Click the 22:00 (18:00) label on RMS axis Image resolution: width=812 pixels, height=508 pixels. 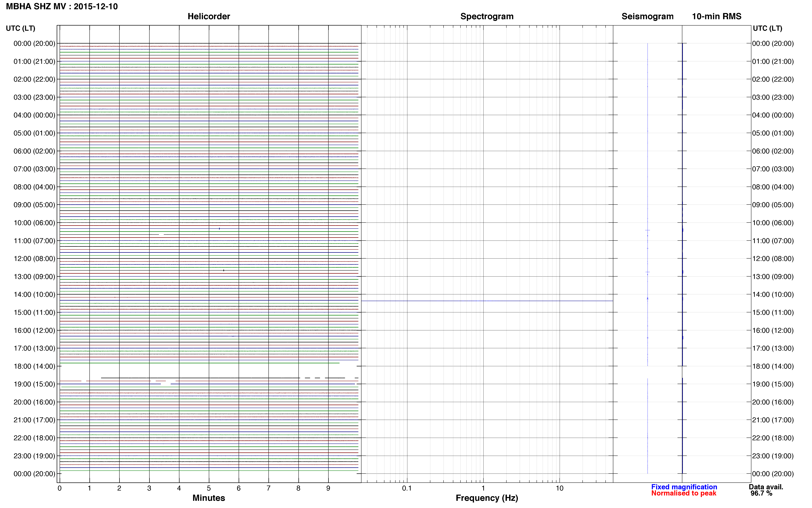click(x=773, y=438)
